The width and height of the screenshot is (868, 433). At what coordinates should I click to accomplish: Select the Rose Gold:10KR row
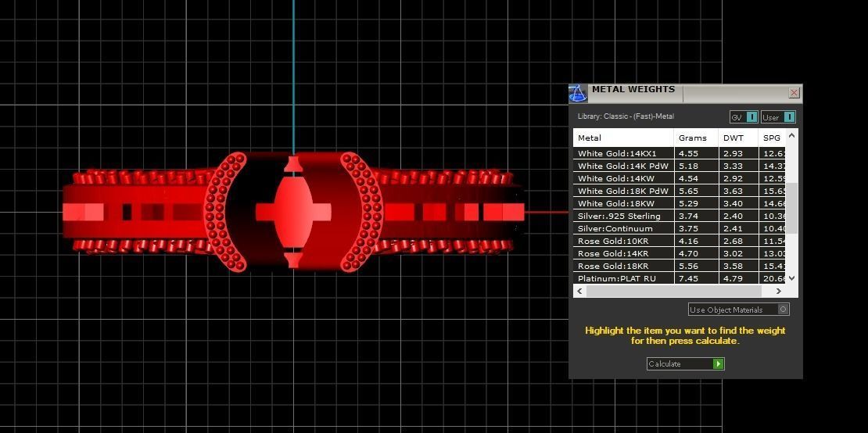tap(680, 241)
